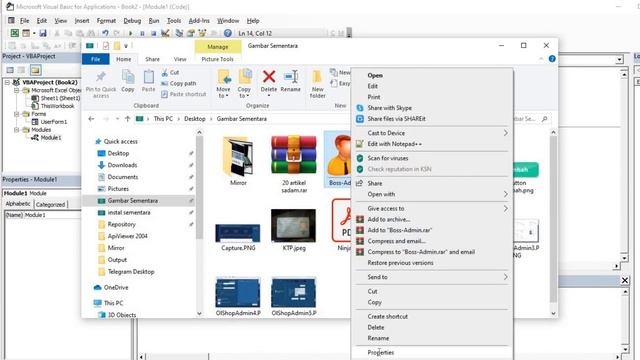Run macro with the play icon
Image resolution: width=640 pixels, height=360 pixels.
click(131, 33)
